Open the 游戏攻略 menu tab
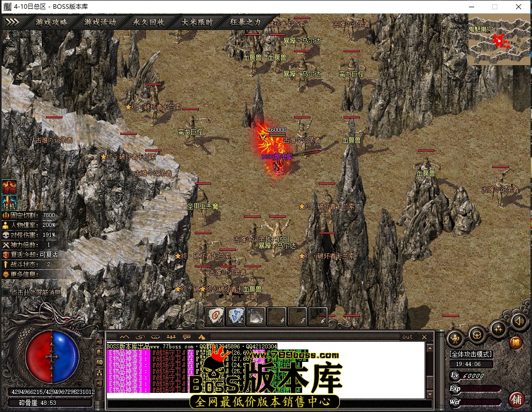The image size is (532, 412). click(x=51, y=22)
